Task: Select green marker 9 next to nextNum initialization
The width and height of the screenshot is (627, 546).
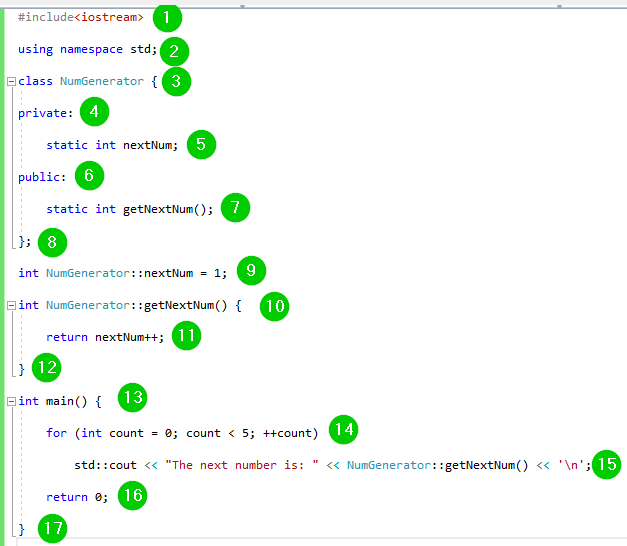Action: point(251,271)
